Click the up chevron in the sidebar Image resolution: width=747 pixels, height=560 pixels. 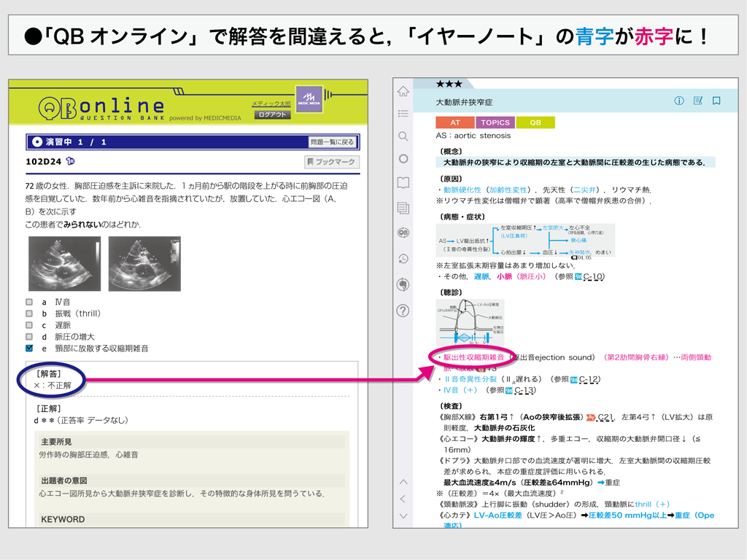[x=403, y=482]
